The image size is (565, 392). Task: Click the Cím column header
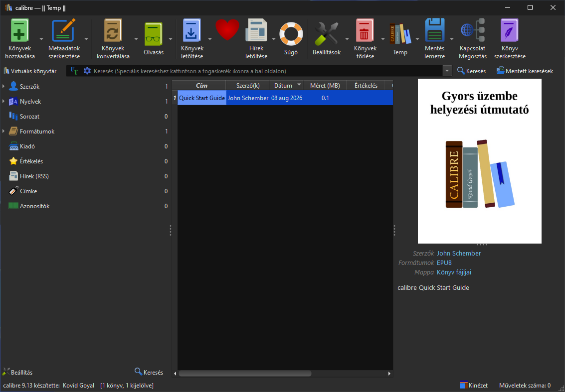click(x=201, y=85)
